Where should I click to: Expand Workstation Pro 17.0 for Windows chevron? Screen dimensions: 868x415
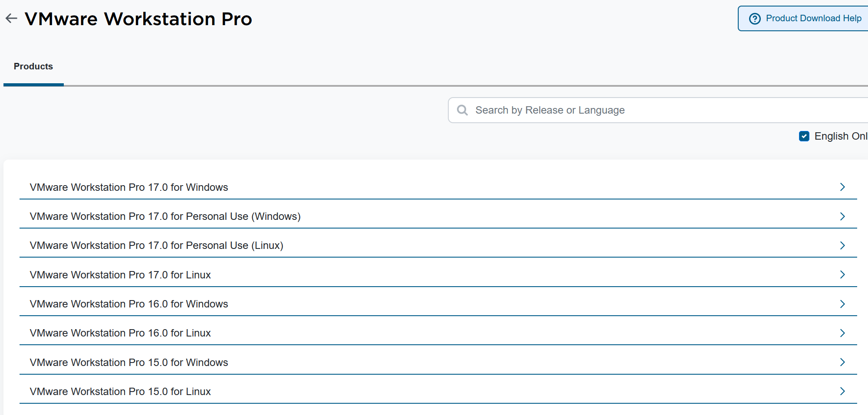(842, 187)
